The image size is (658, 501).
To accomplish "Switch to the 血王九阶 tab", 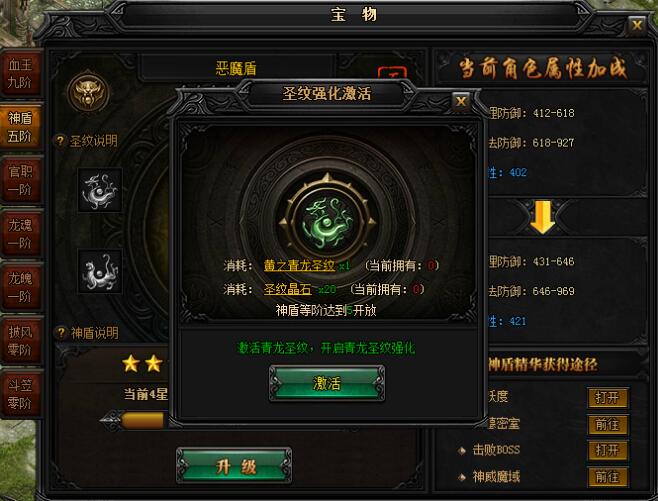I will click(x=21, y=73).
